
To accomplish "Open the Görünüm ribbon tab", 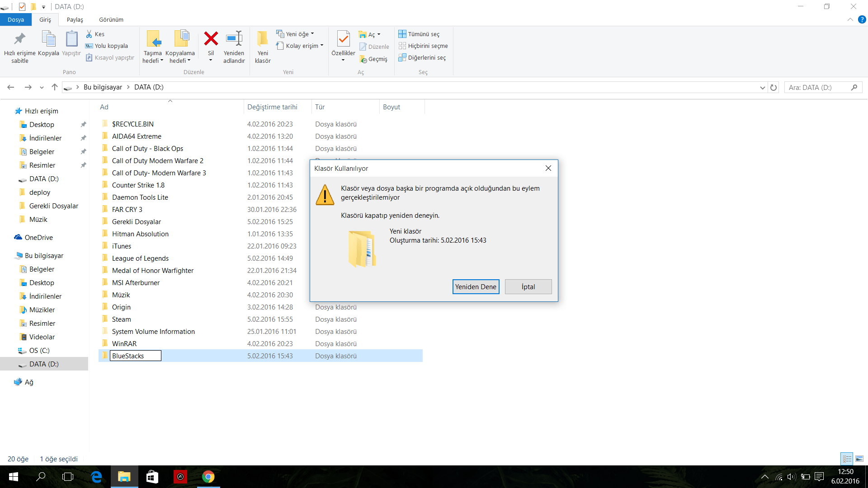I will 111,19.
